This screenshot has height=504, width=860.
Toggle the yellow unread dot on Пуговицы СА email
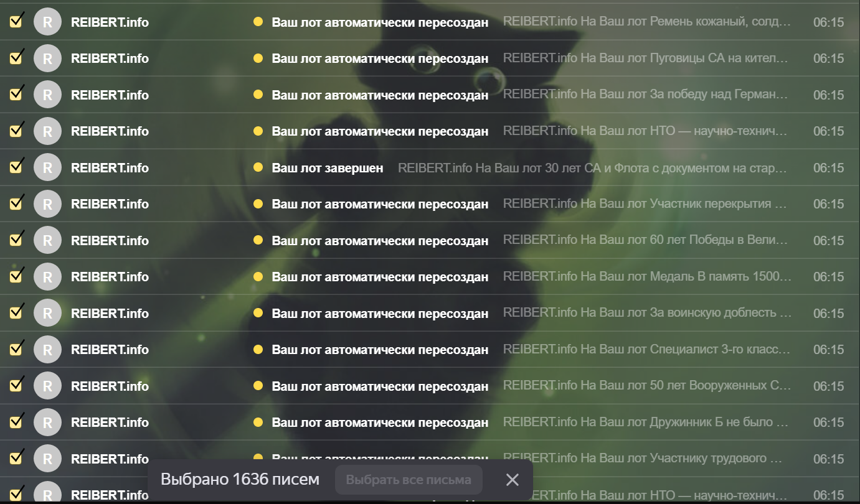pyautogui.click(x=258, y=58)
